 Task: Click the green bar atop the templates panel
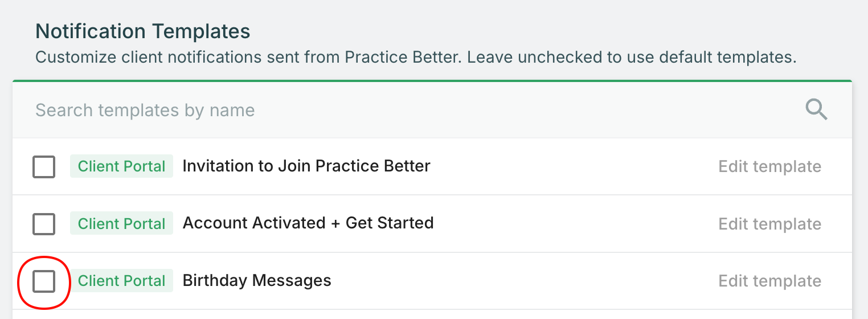432,81
